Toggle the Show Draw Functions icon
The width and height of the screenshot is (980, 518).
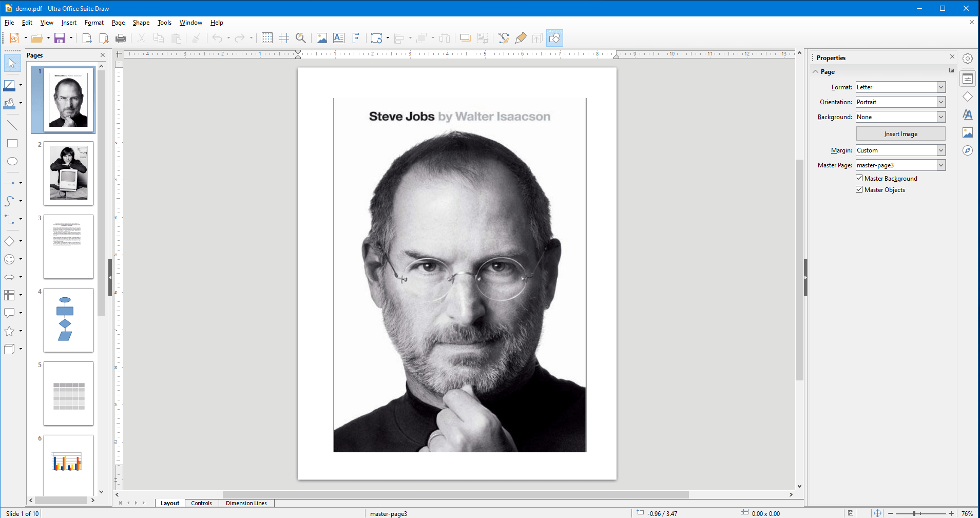point(554,38)
